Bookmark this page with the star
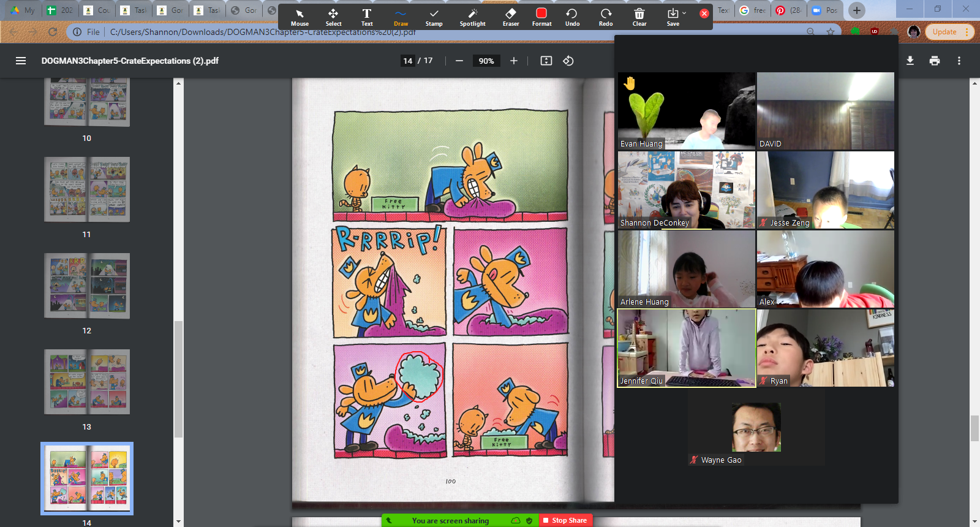The height and width of the screenshot is (527, 980). (831, 32)
